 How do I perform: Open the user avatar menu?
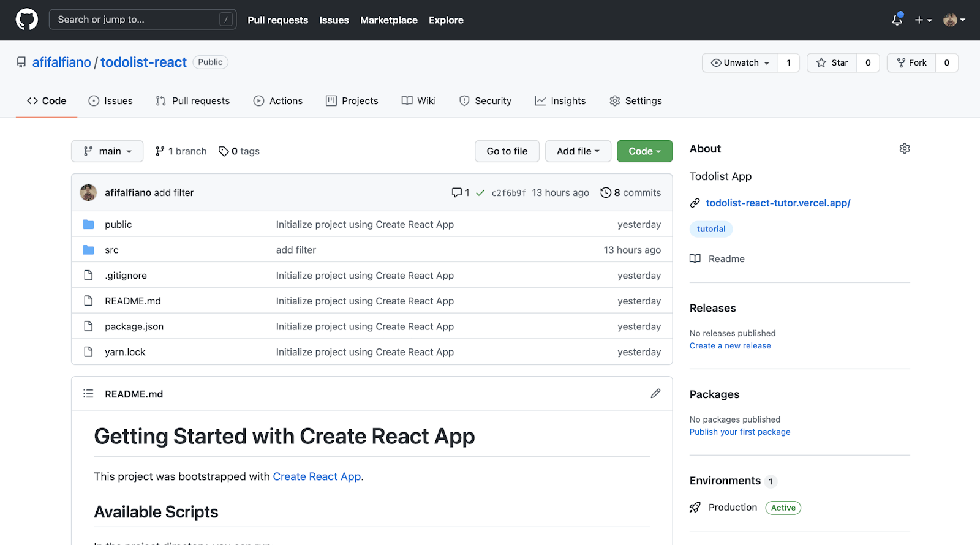pos(954,20)
